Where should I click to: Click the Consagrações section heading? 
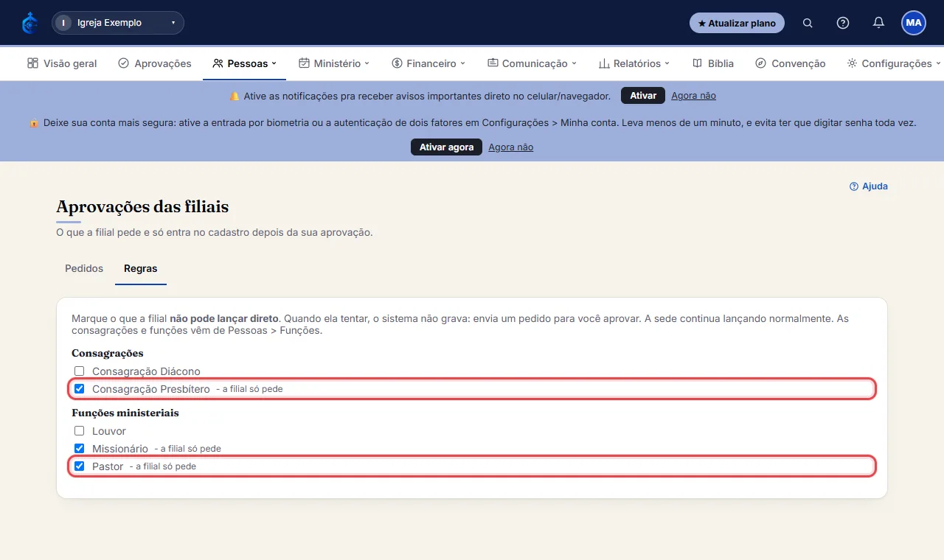point(108,353)
